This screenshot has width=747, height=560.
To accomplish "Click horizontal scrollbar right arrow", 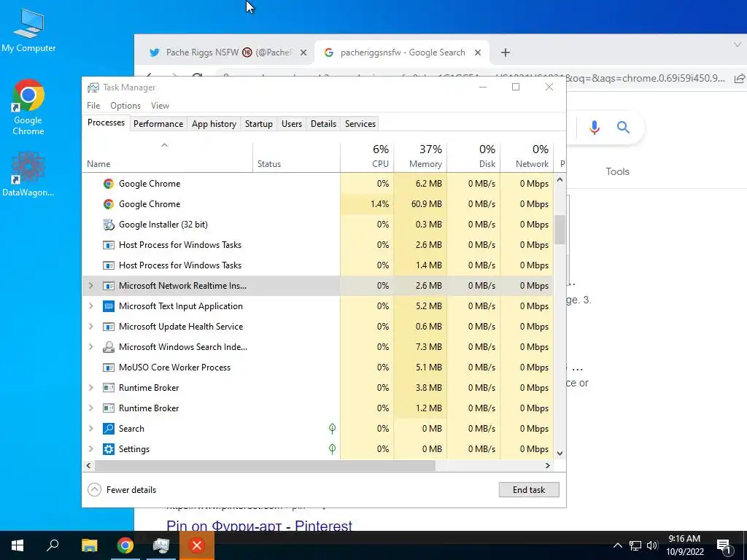I will 547,466.
